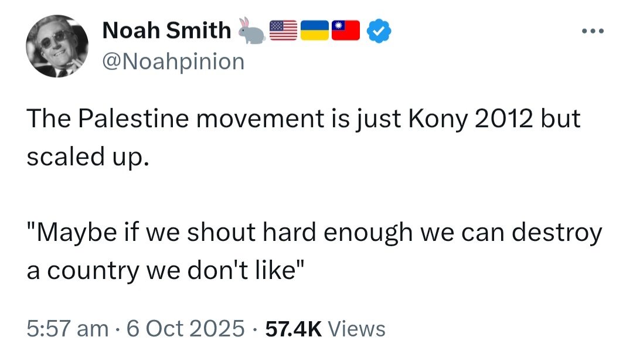This screenshot has width=633, height=364.
Task: Click the United States flag emoji
Action: coord(283,30)
